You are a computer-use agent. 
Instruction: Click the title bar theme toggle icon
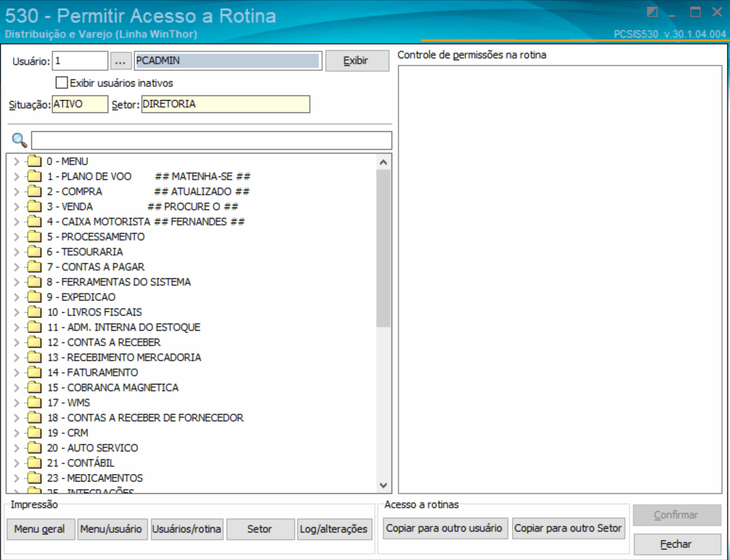pyautogui.click(x=652, y=12)
